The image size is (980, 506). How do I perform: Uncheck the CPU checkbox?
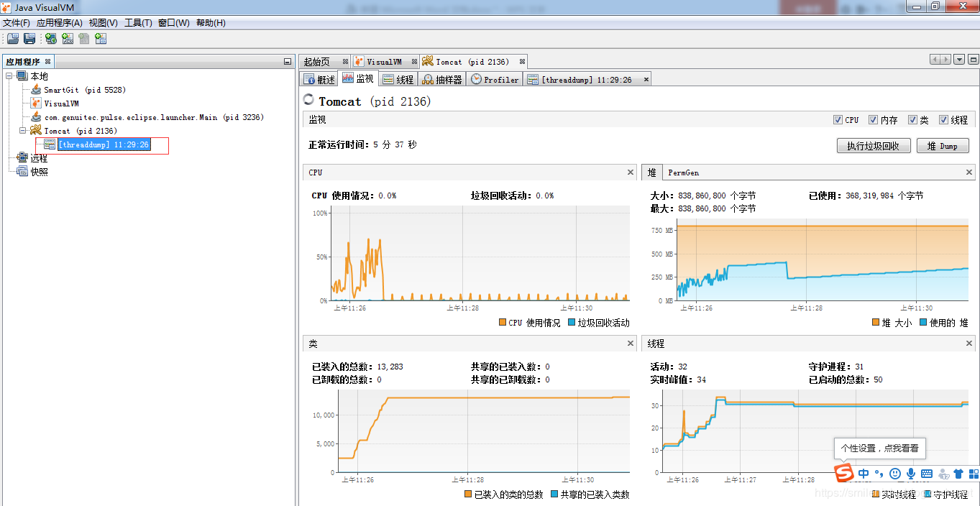[x=838, y=120]
